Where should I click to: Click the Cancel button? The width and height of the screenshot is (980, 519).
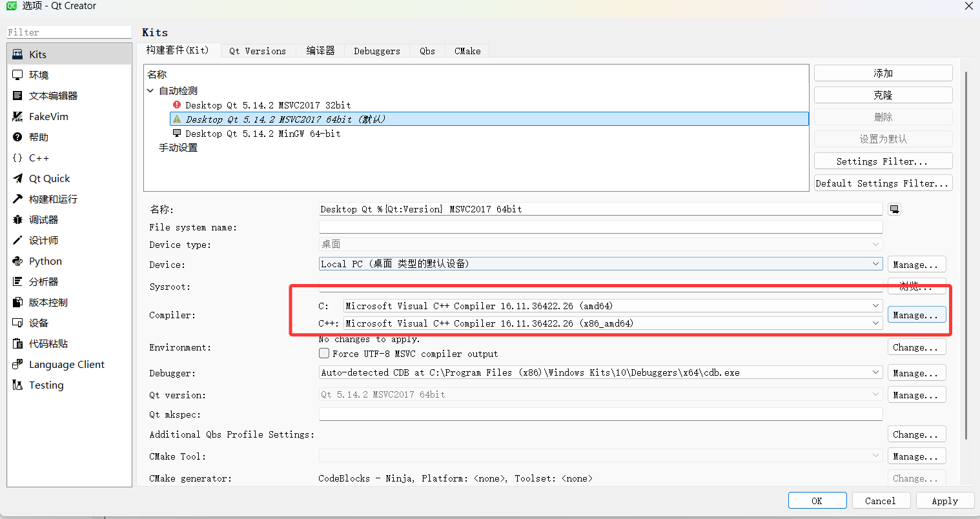click(x=881, y=501)
